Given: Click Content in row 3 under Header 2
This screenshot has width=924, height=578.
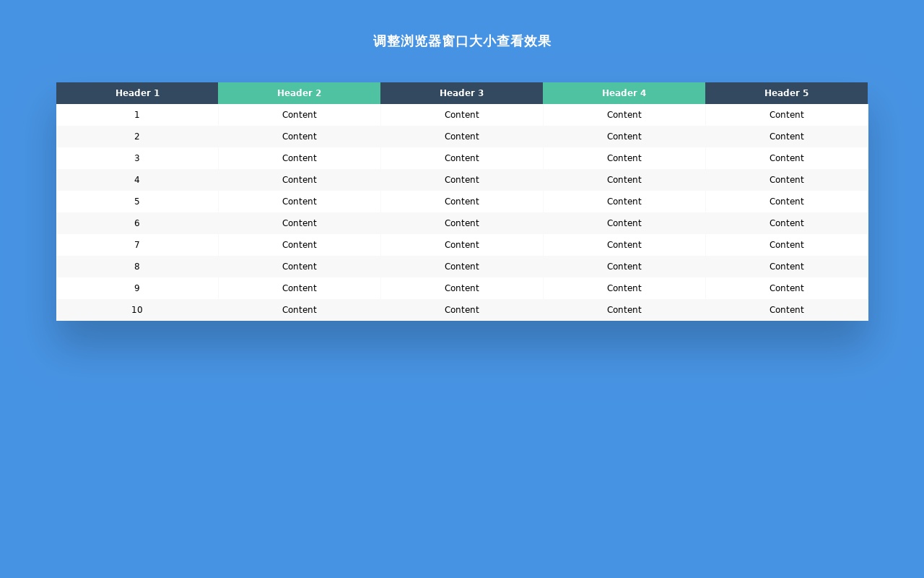Looking at the screenshot, I should click(x=300, y=158).
